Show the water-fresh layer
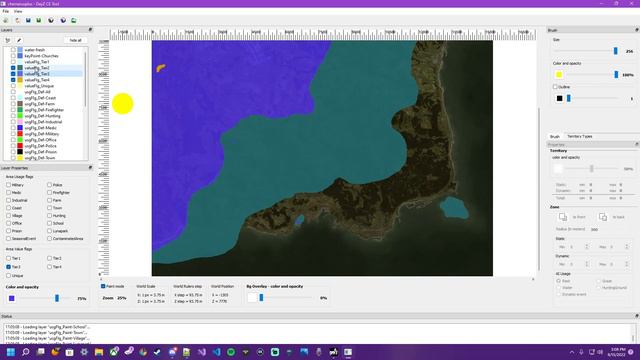The height and width of the screenshot is (360, 640). [13, 50]
